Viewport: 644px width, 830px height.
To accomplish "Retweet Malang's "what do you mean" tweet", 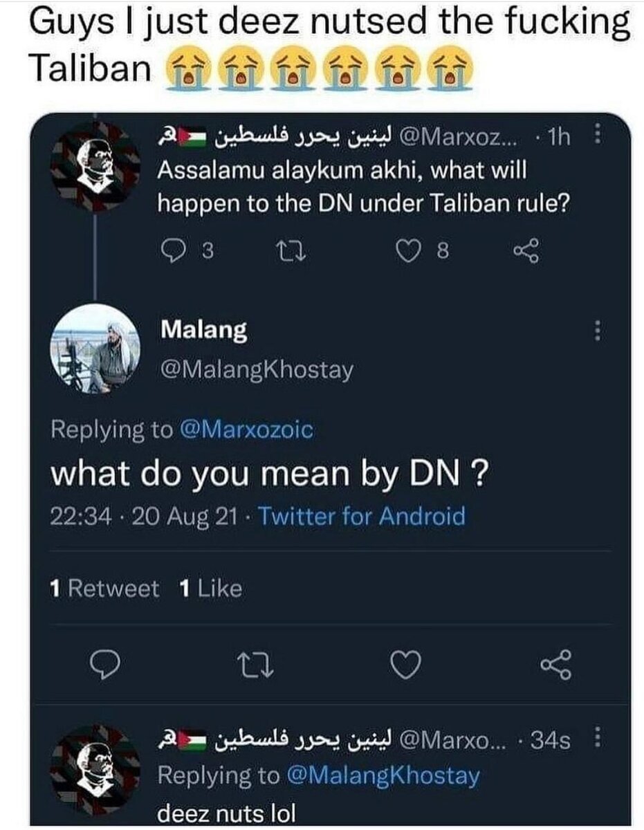I will (x=255, y=665).
